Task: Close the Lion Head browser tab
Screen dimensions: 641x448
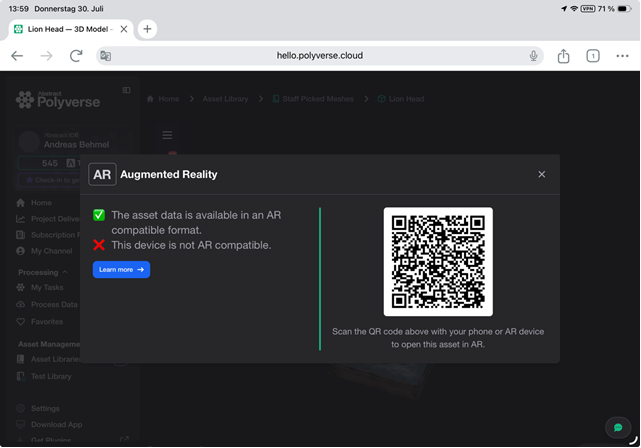Action: (124, 29)
